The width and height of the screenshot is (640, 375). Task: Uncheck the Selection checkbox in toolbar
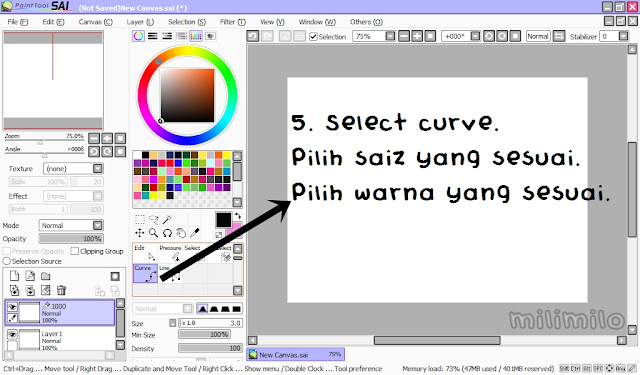click(x=313, y=37)
